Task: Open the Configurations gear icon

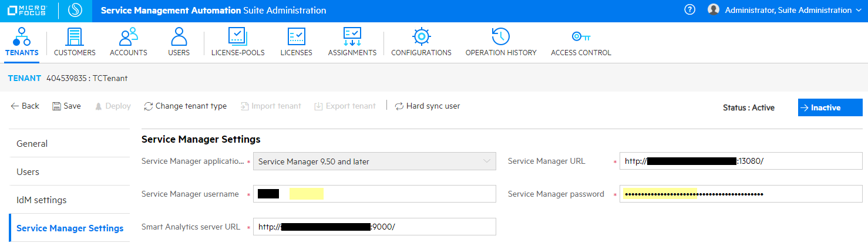Action: (x=421, y=36)
